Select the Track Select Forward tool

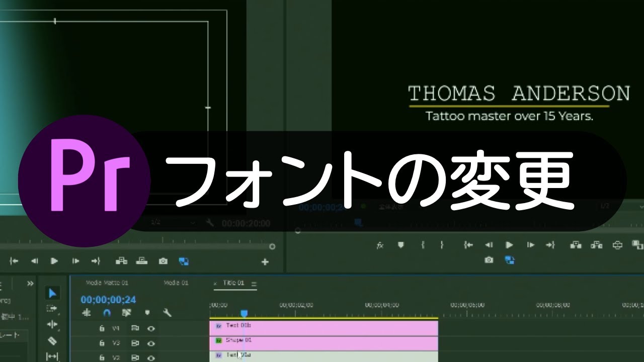[x=52, y=309]
